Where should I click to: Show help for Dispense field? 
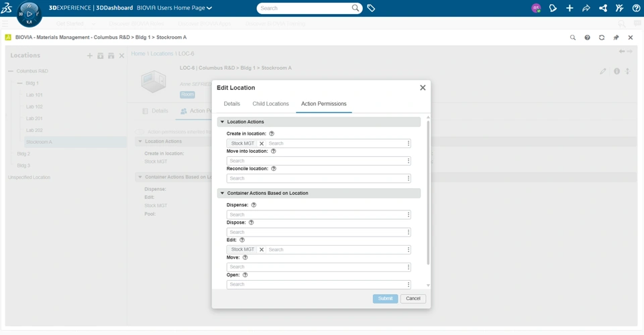click(x=254, y=205)
